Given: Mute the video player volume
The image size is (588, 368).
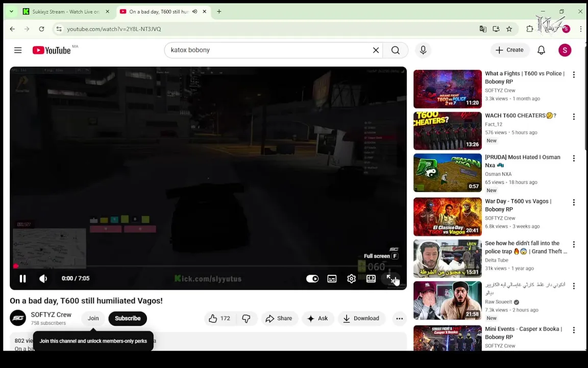Looking at the screenshot, I should (43, 278).
